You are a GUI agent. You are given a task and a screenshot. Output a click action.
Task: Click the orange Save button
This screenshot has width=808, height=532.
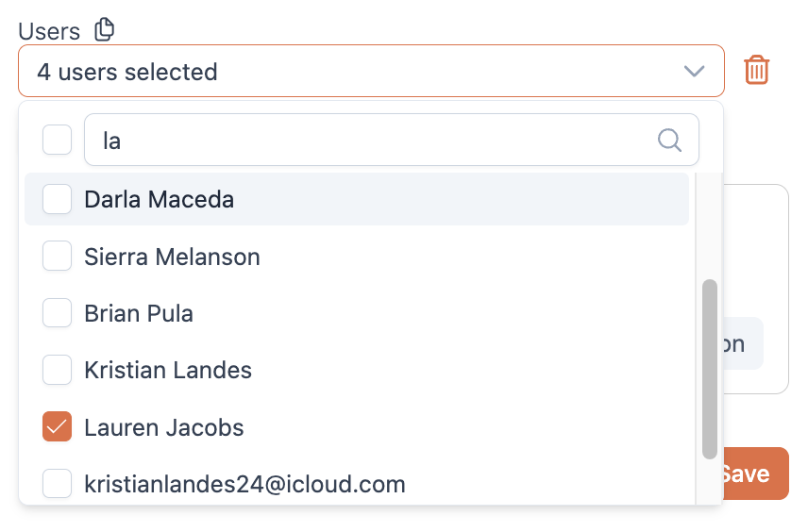pos(756,474)
